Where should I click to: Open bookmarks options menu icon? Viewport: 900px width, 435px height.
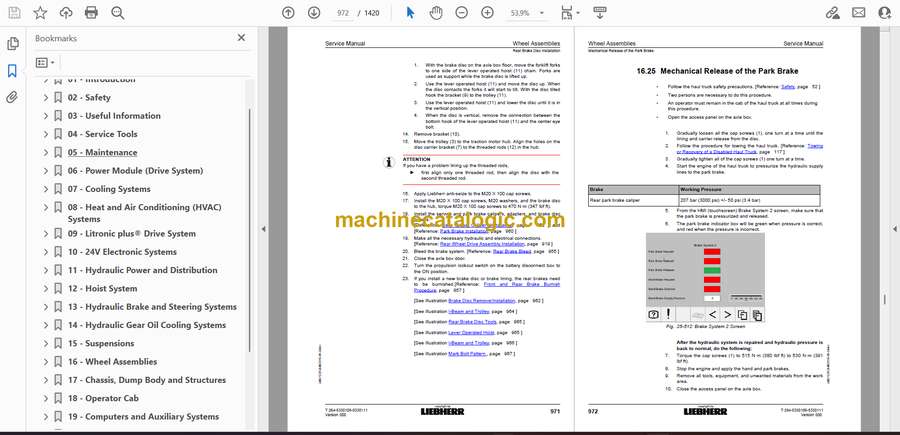(x=45, y=63)
